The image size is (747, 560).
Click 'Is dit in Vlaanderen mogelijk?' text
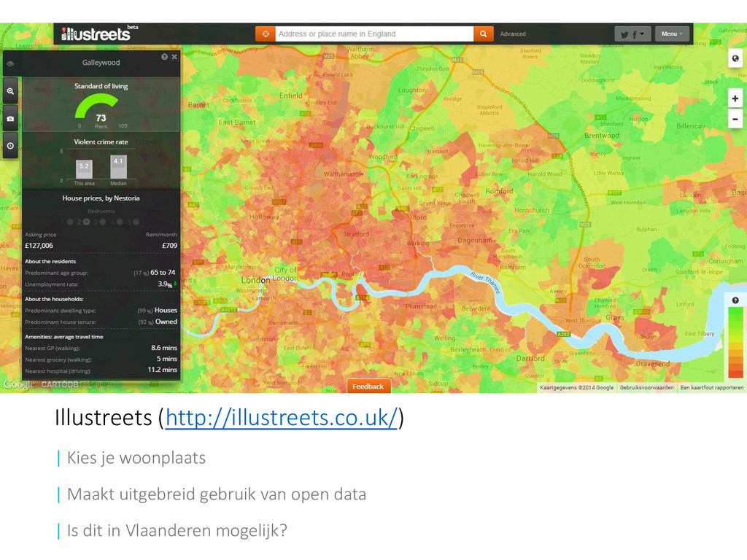[x=177, y=531]
